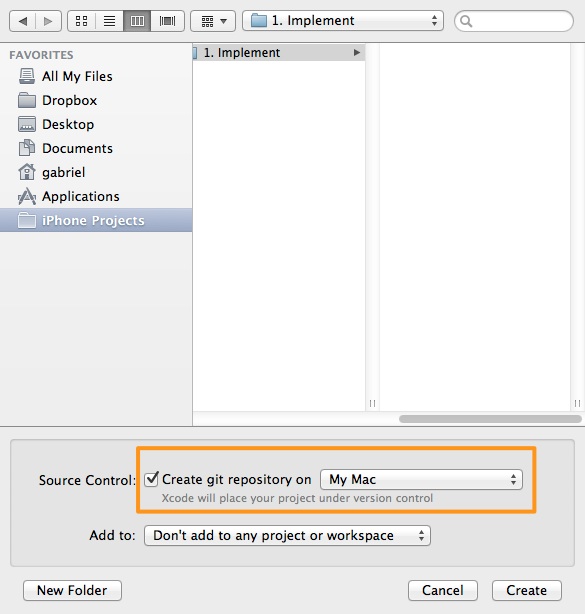The height and width of the screenshot is (614, 585).
Task: Switch to Cover Flow view mode
Action: click(x=168, y=21)
